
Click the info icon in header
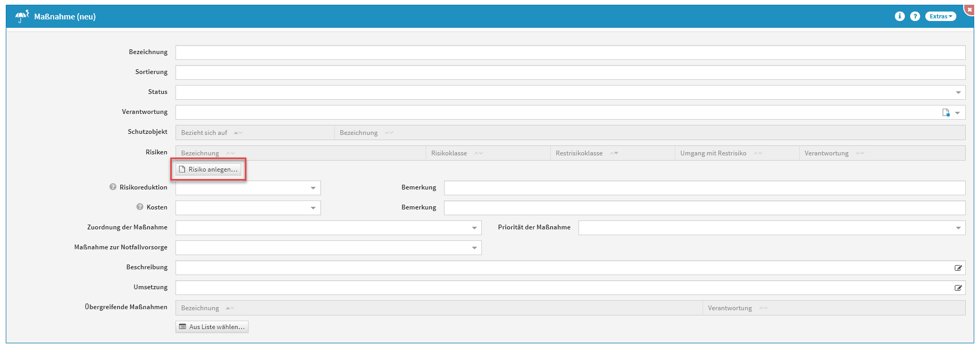(x=900, y=16)
